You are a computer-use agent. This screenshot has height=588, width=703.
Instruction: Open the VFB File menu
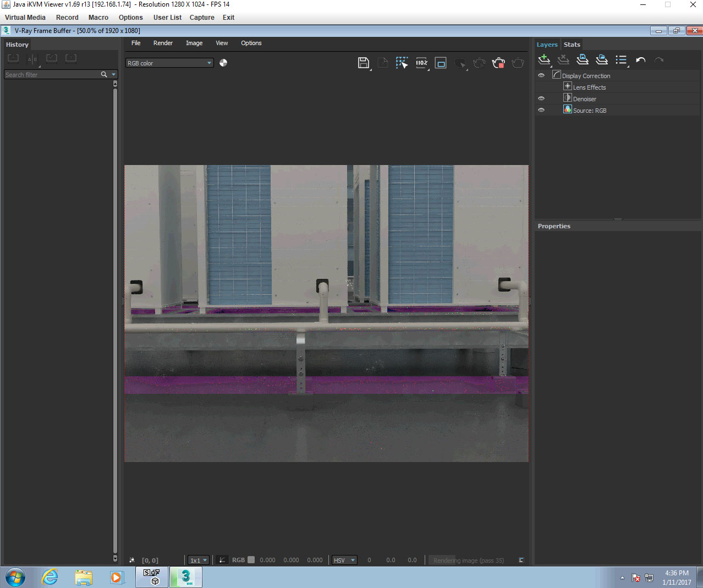click(x=136, y=43)
